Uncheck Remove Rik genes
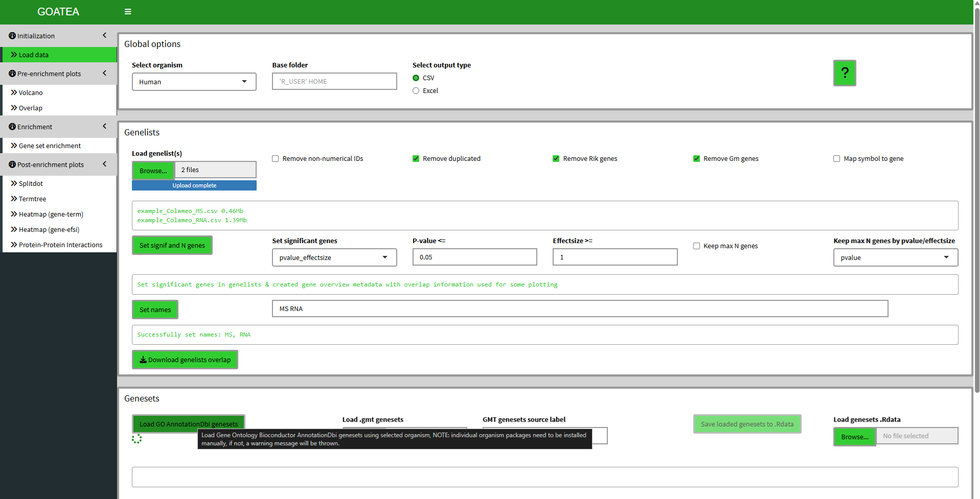 (x=556, y=159)
